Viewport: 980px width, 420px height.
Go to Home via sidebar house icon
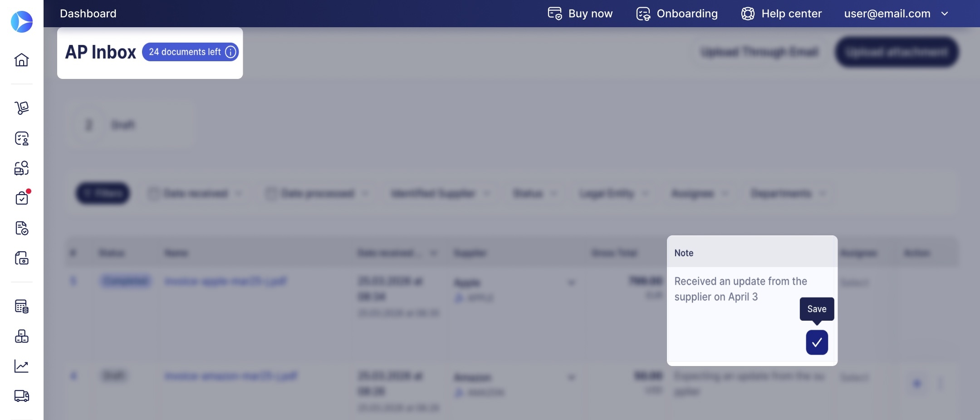click(22, 60)
